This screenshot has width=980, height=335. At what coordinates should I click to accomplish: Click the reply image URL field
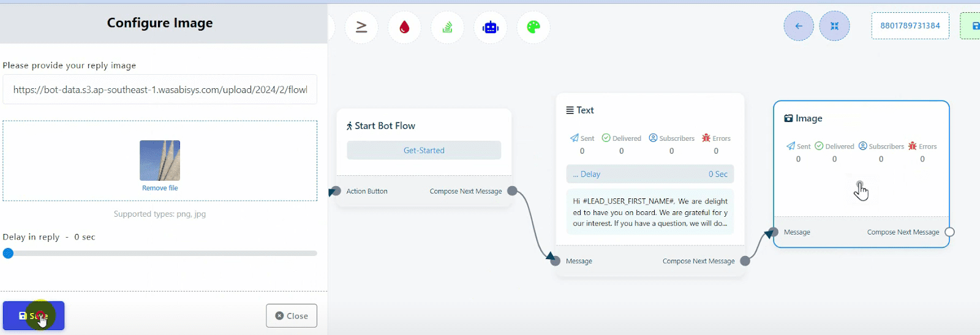(160, 89)
